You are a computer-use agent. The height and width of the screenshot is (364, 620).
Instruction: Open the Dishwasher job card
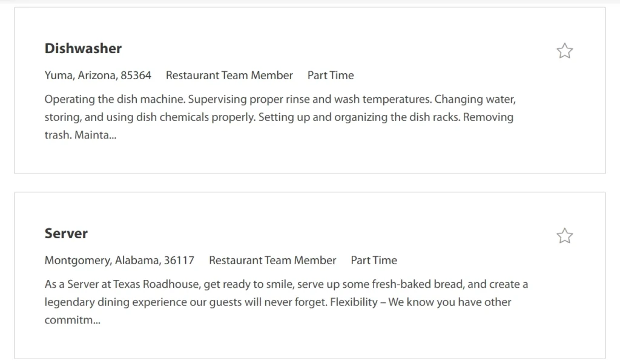[x=310, y=91]
